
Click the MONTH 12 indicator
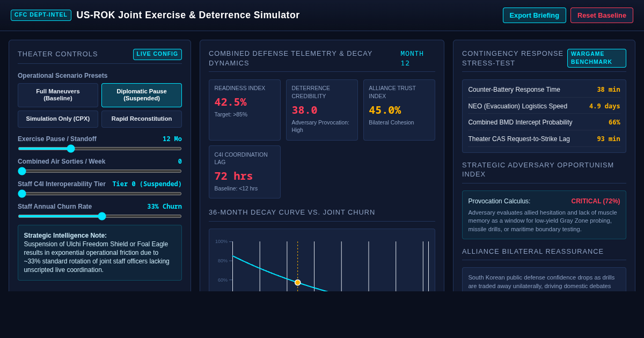point(412,58)
